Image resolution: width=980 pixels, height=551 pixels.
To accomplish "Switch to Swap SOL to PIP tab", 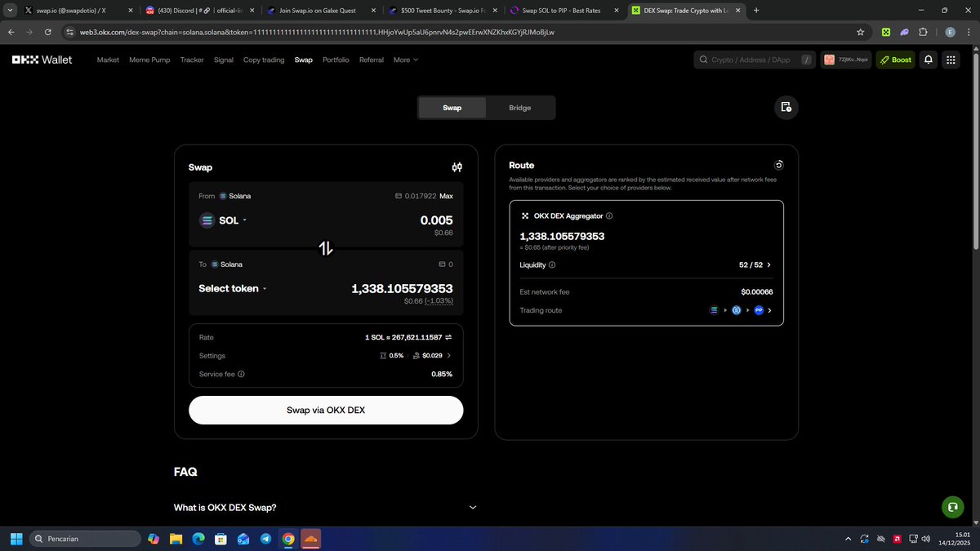I will click(566, 11).
